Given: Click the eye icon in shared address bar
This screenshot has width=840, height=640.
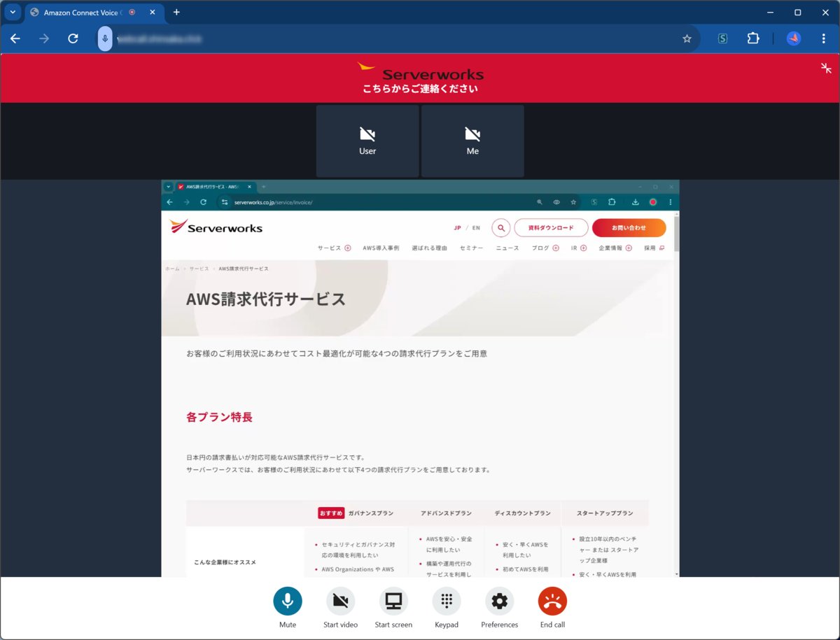Looking at the screenshot, I should point(556,202).
